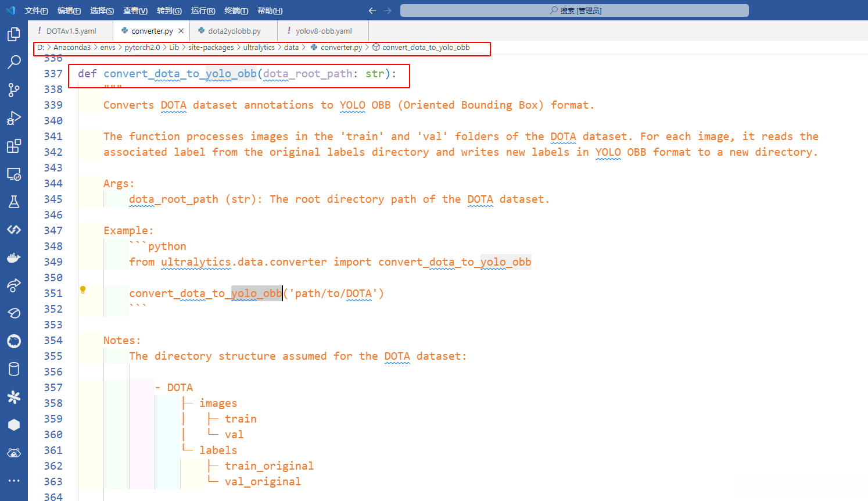Open the 选择(S) menu

coord(102,10)
